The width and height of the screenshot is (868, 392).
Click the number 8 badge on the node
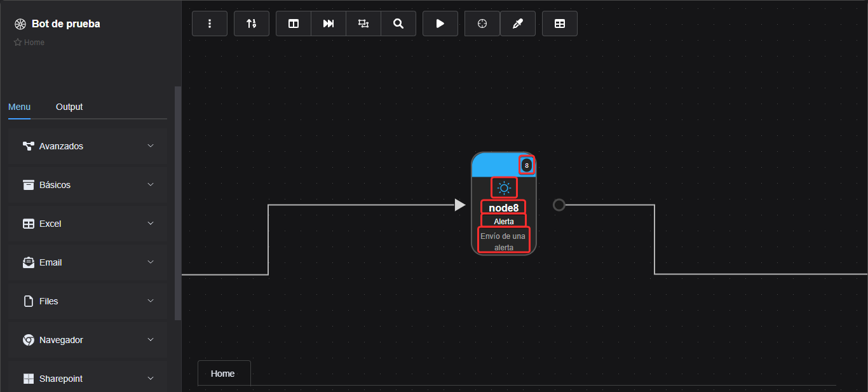[x=526, y=165]
